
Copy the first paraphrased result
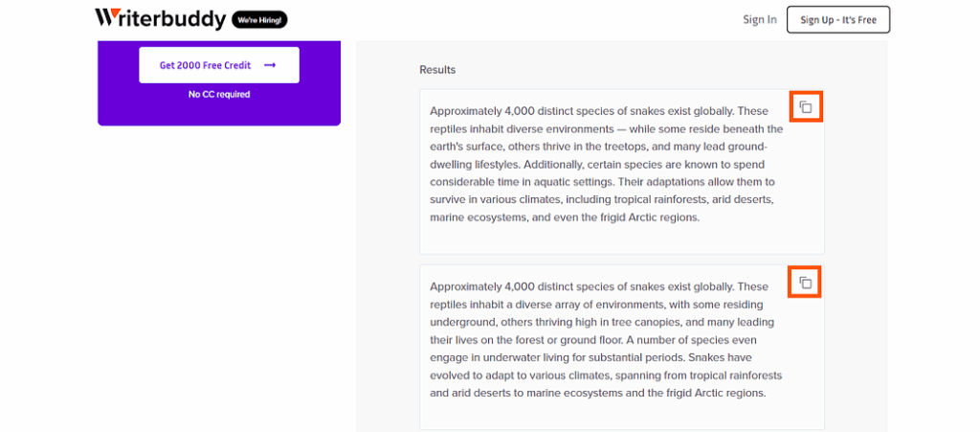[806, 107]
